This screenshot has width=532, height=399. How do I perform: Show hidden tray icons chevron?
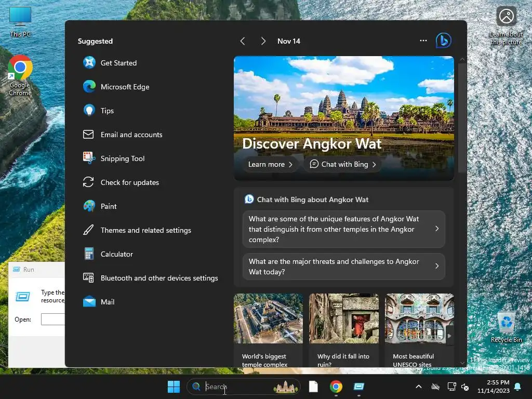pyautogui.click(x=419, y=387)
